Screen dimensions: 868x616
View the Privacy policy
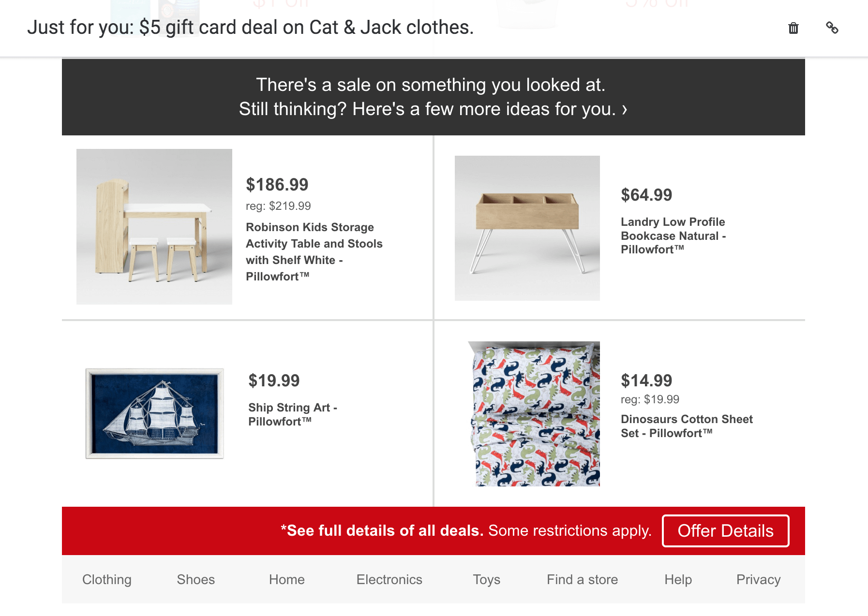click(x=758, y=579)
